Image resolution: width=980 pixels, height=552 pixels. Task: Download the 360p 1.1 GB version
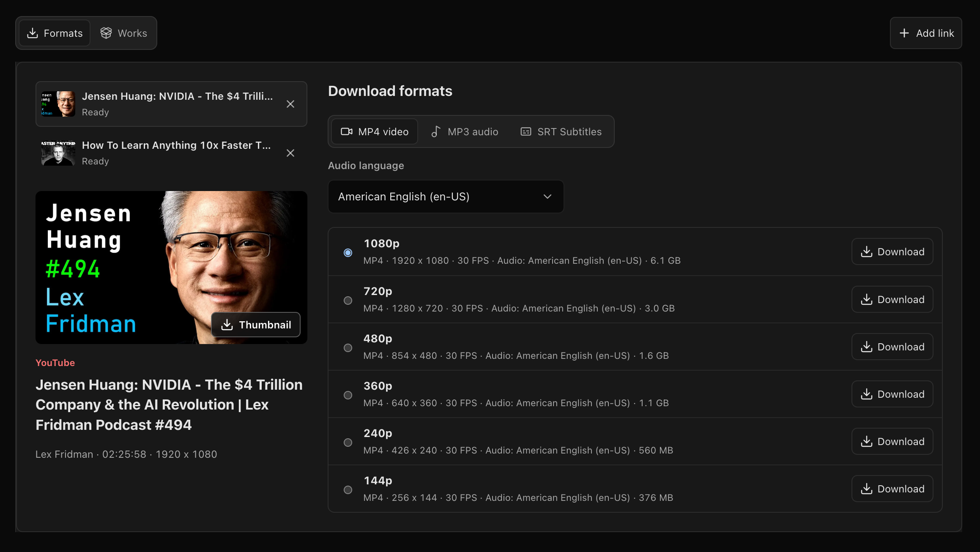(x=892, y=394)
